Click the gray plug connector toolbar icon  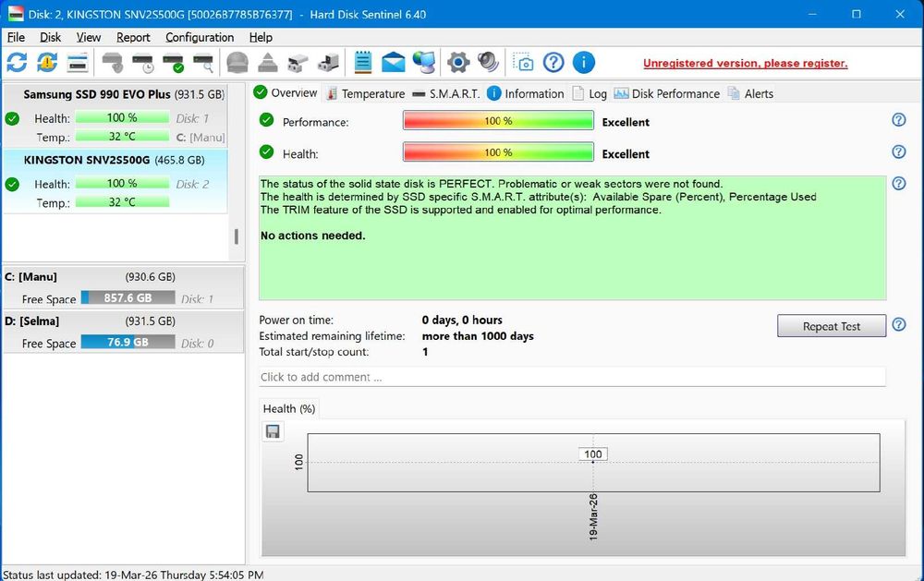coord(298,62)
